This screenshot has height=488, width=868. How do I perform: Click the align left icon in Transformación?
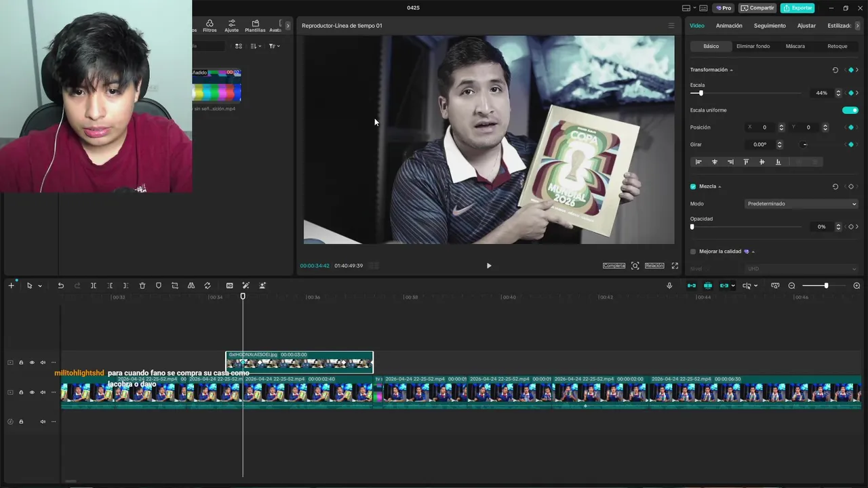coord(698,162)
